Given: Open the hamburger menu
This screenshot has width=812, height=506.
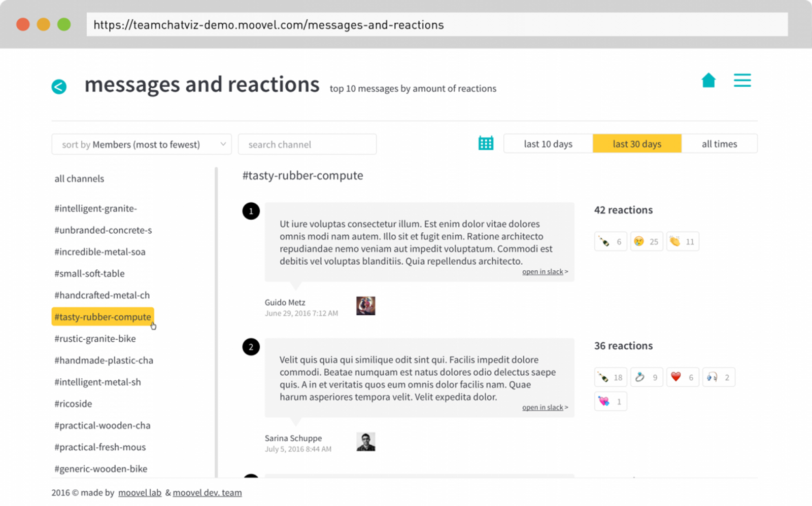Looking at the screenshot, I should click(x=742, y=80).
